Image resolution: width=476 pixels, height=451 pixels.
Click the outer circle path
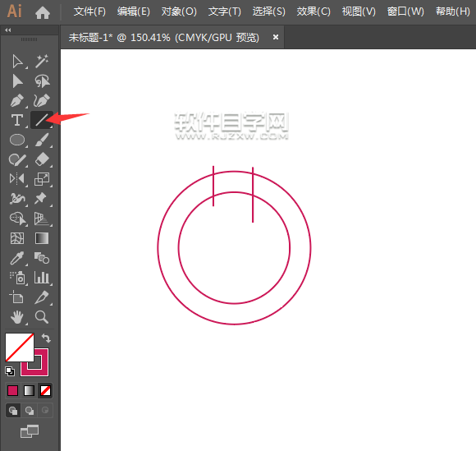(x=158, y=248)
